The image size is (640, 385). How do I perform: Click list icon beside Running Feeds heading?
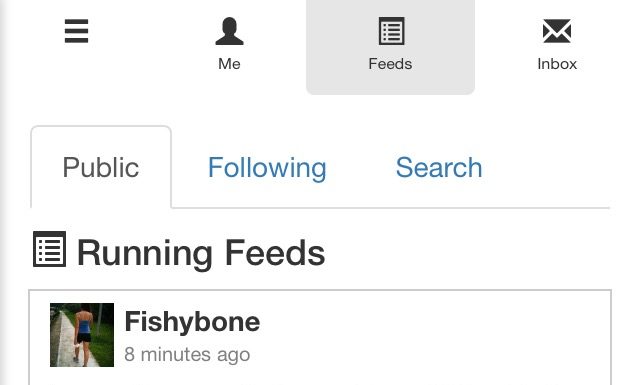tap(49, 249)
